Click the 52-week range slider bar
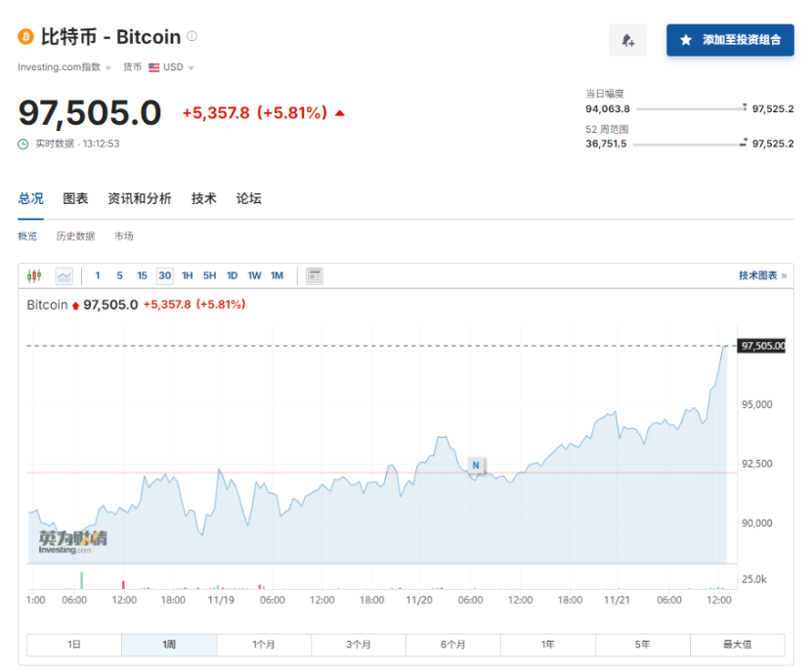The height and width of the screenshot is (671, 812). [689, 144]
